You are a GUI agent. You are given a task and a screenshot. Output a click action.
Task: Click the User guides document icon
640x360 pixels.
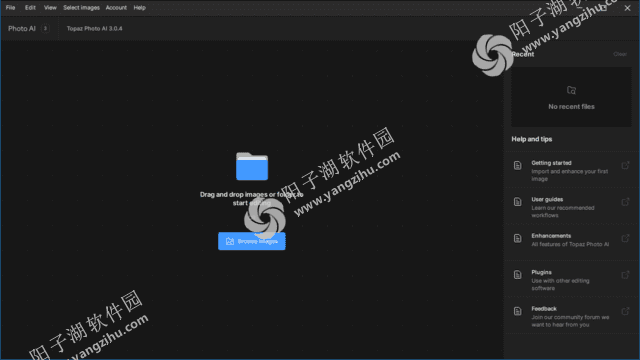click(518, 202)
